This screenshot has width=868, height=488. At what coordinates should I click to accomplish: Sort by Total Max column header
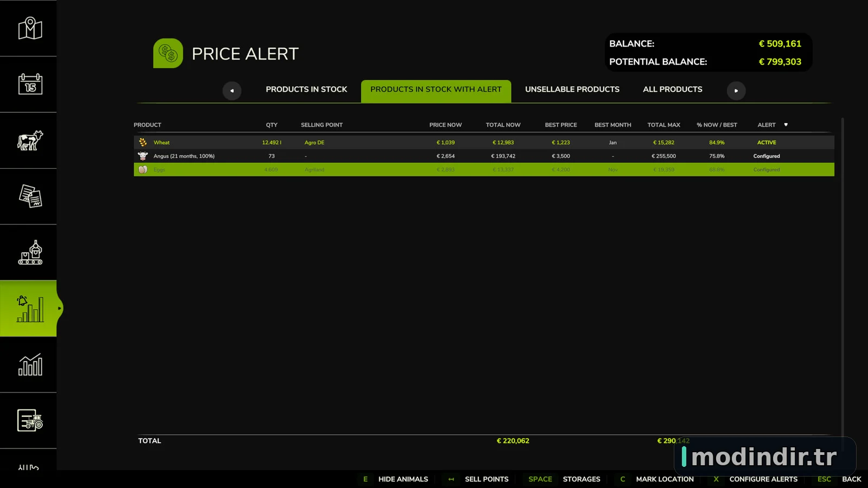(x=663, y=125)
